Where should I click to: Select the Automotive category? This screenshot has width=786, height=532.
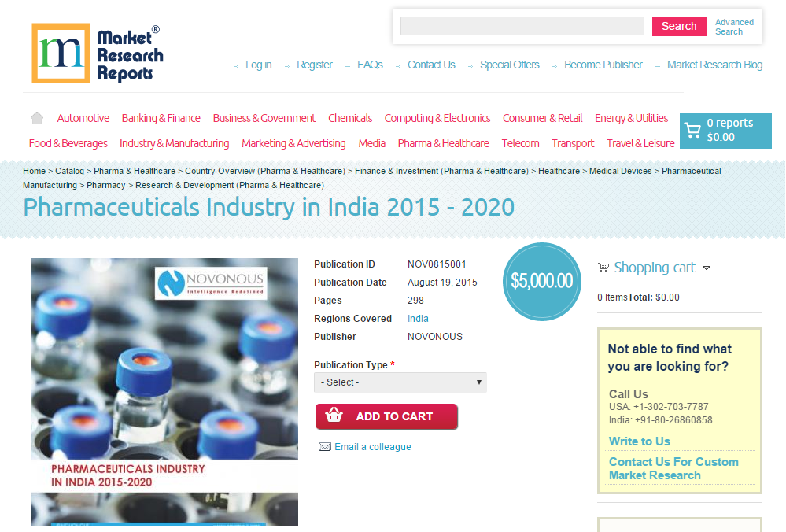(83, 118)
